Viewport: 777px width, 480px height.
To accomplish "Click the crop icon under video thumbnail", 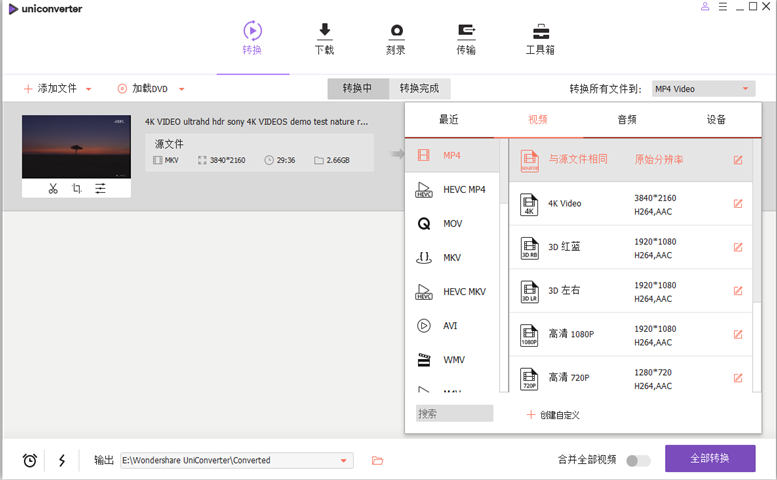I will pyautogui.click(x=77, y=188).
